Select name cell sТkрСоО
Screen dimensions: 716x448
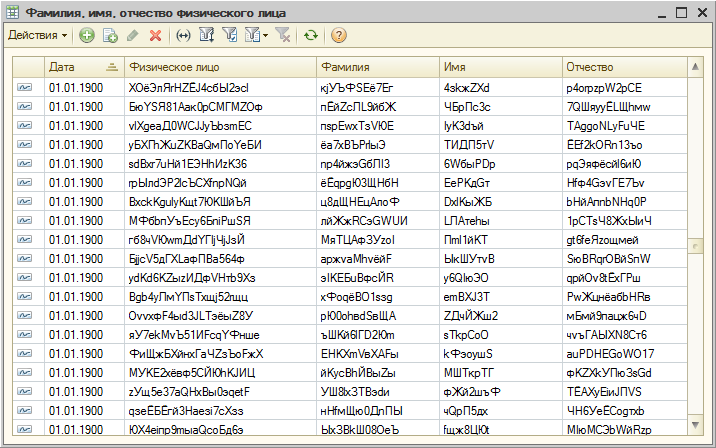[x=500, y=335]
